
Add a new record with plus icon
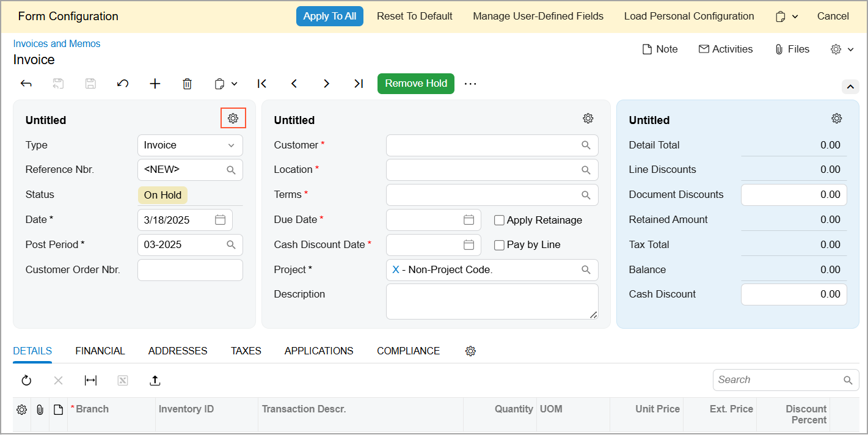point(155,84)
